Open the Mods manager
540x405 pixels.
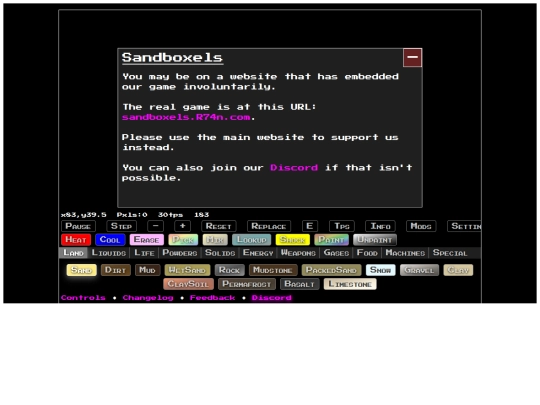pyautogui.click(x=421, y=226)
